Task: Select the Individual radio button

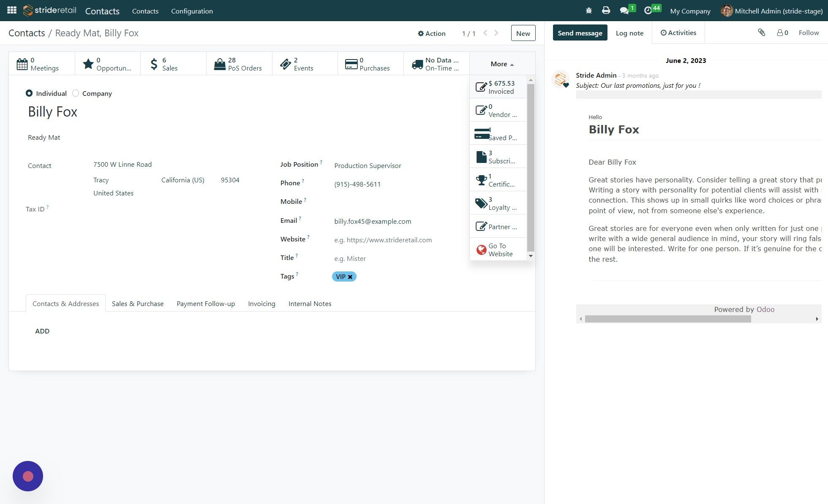Action: (x=29, y=93)
